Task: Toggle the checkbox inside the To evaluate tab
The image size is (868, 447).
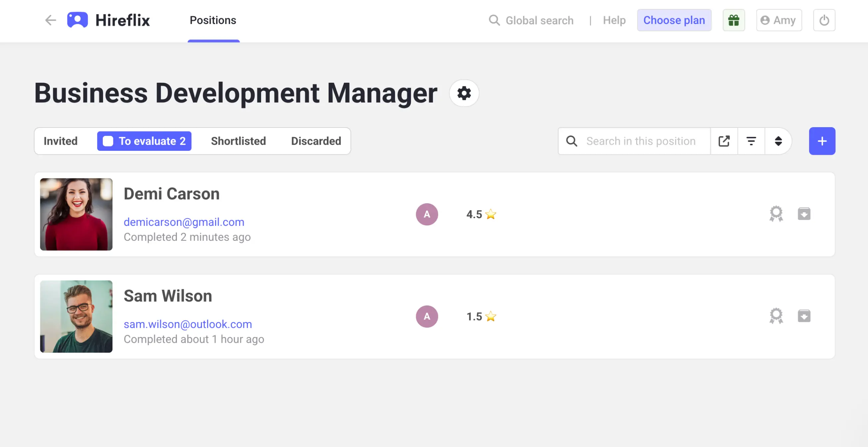Action: pyautogui.click(x=108, y=141)
